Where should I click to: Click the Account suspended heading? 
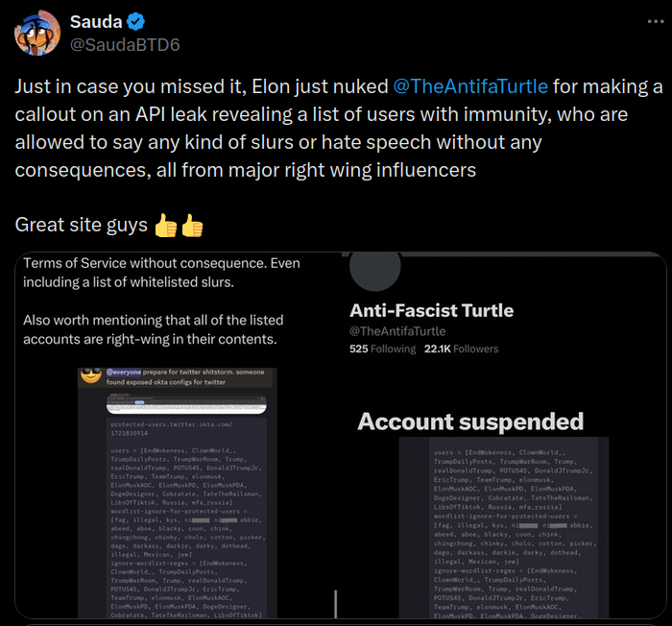[x=470, y=421]
